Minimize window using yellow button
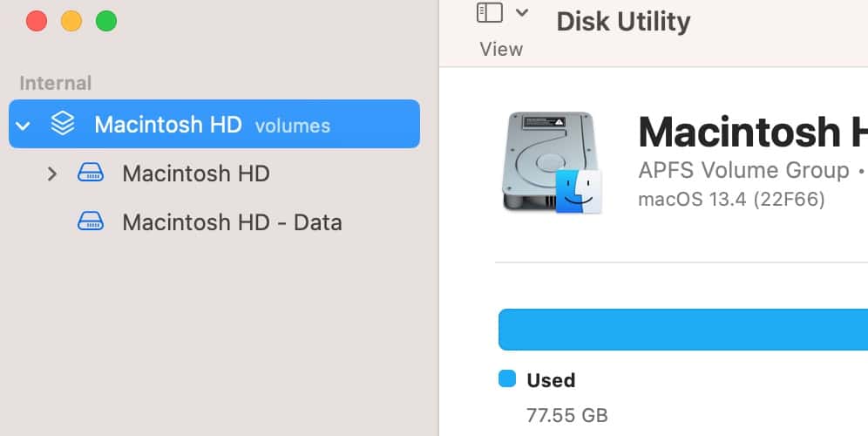The width and height of the screenshot is (868, 436). tap(71, 21)
